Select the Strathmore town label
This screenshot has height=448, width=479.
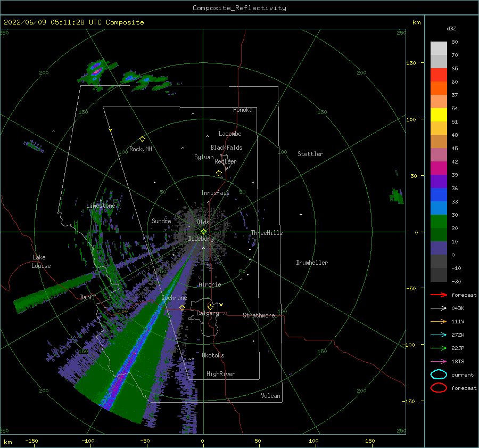coord(259,315)
